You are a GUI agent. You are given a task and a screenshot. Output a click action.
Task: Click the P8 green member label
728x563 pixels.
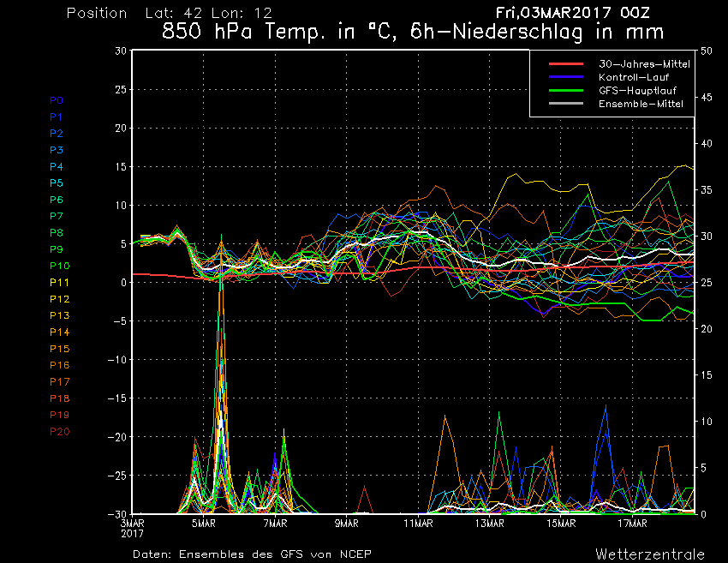(x=57, y=233)
